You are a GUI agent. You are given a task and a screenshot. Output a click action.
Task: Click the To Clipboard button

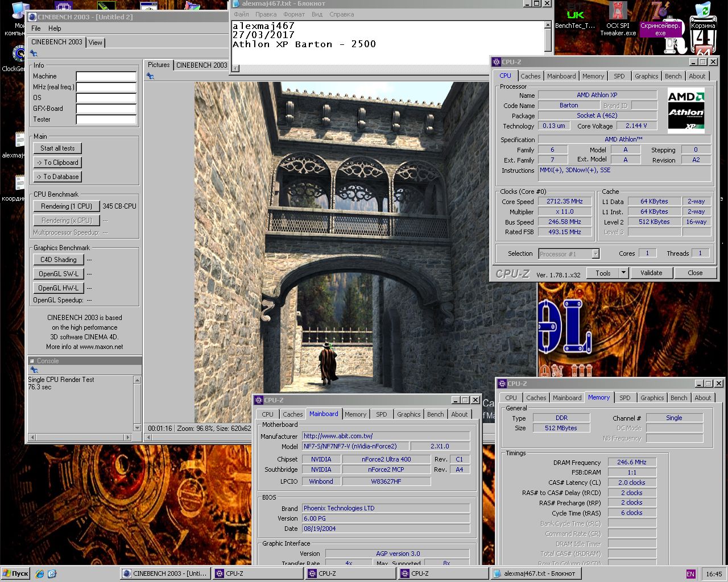tap(57, 163)
